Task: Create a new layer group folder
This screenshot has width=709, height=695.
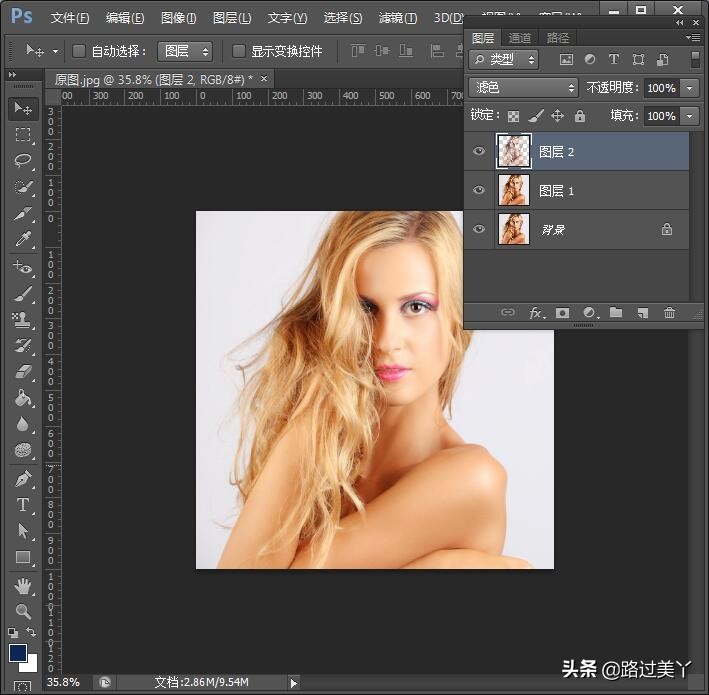Action: point(616,313)
